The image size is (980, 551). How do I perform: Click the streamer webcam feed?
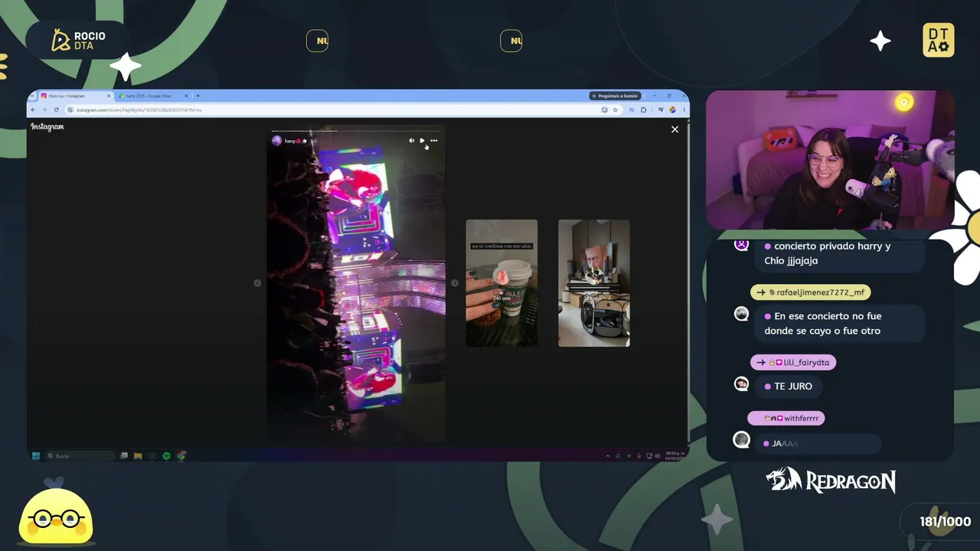[x=830, y=160]
